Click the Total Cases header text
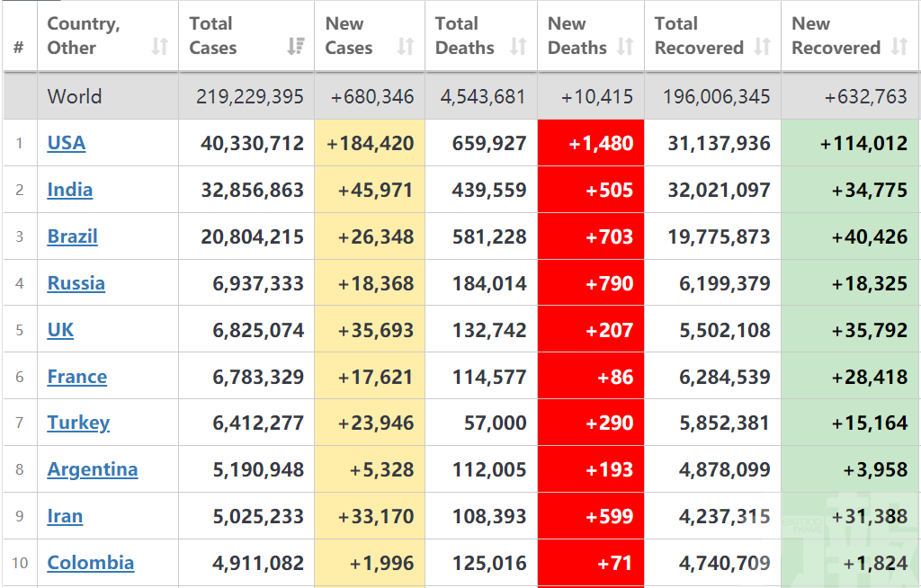Viewport: 921px width, 588px height. click(x=212, y=35)
